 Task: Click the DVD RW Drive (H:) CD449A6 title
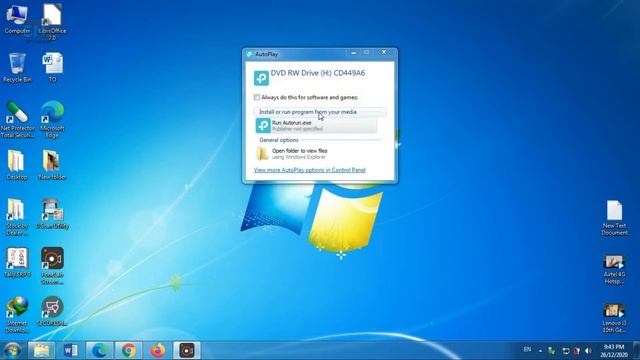tap(318, 73)
